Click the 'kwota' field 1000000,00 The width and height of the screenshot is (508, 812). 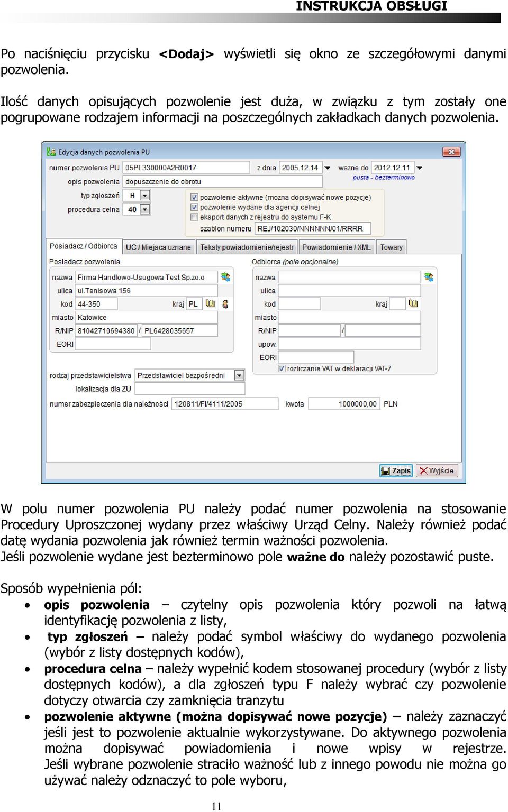(x=344, y=403)
